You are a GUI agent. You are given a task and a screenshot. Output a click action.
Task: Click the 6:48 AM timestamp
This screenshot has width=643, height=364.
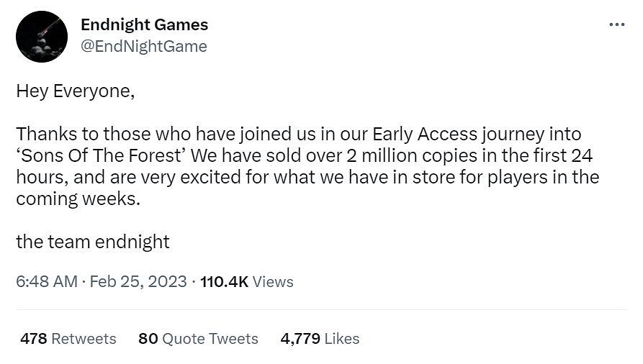tap(46, 282)
